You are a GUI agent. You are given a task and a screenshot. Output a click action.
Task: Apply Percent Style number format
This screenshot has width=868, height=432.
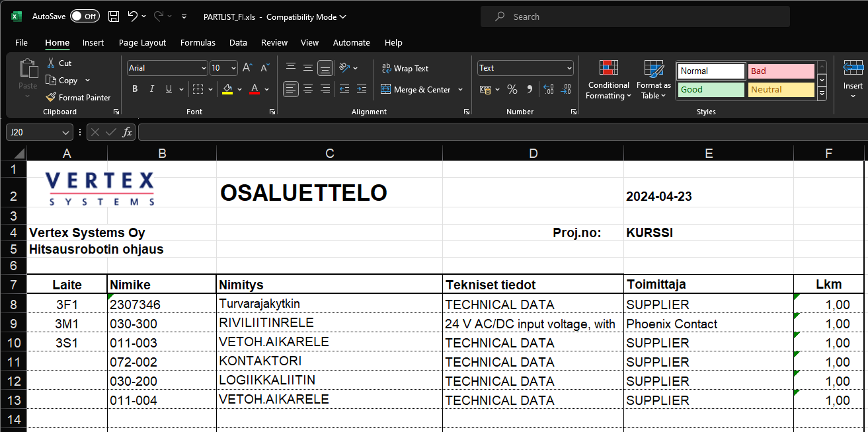[x=512, y=88]
